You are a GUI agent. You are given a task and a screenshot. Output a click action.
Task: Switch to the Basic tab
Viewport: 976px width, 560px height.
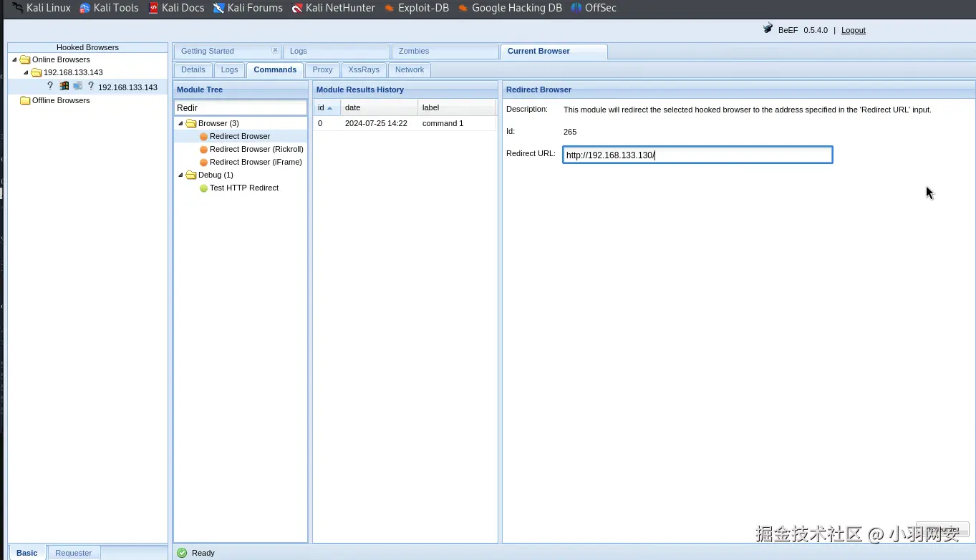pos(27,553)
